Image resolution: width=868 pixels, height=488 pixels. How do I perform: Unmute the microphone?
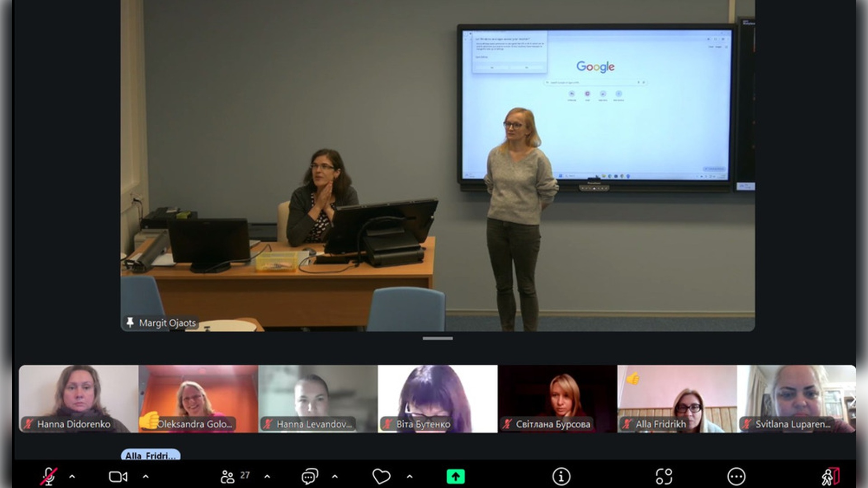tap(48, 476)
